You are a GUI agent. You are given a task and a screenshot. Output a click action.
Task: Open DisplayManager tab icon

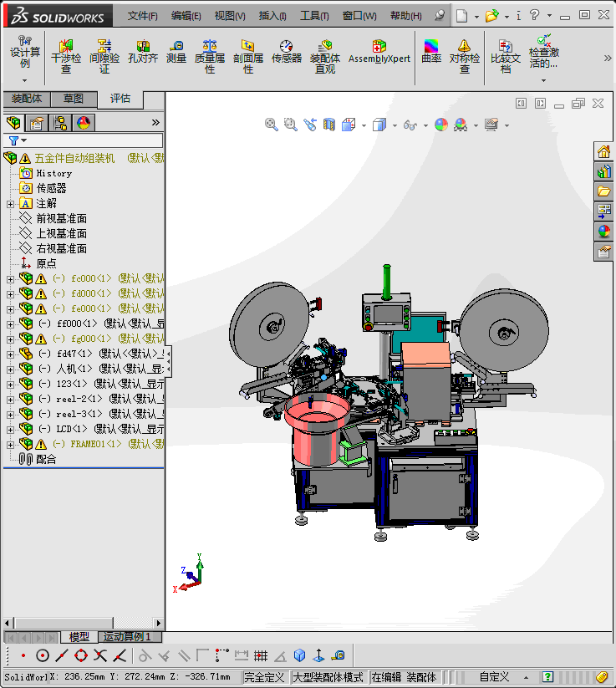84,123
